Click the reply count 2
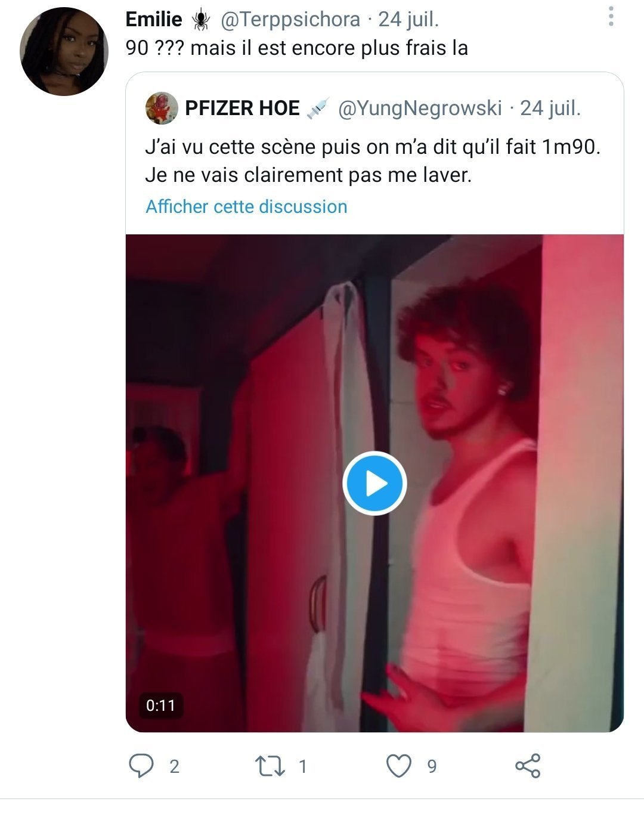 [x=174, y=766]
